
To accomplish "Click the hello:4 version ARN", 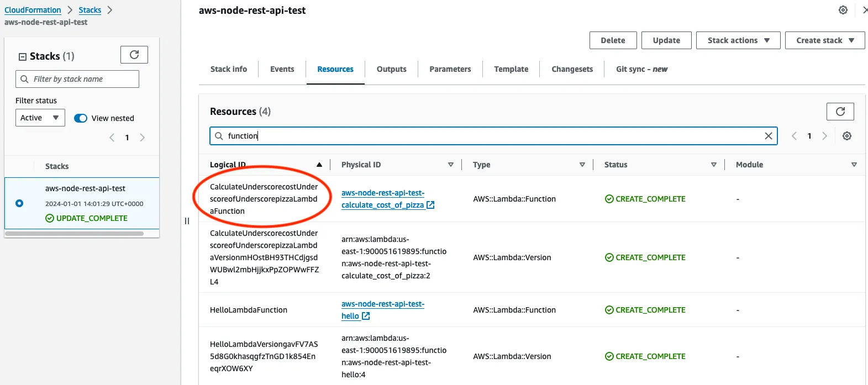I will click(x=394, y=356).
